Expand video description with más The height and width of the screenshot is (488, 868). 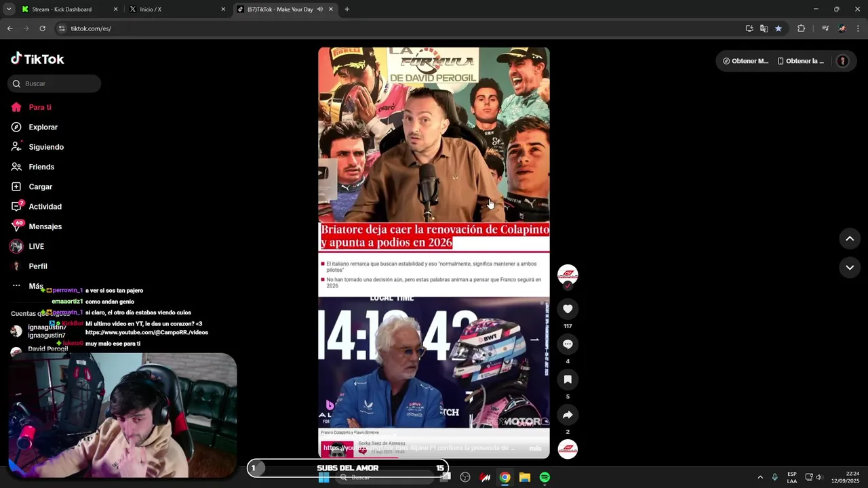coord(535,448)
